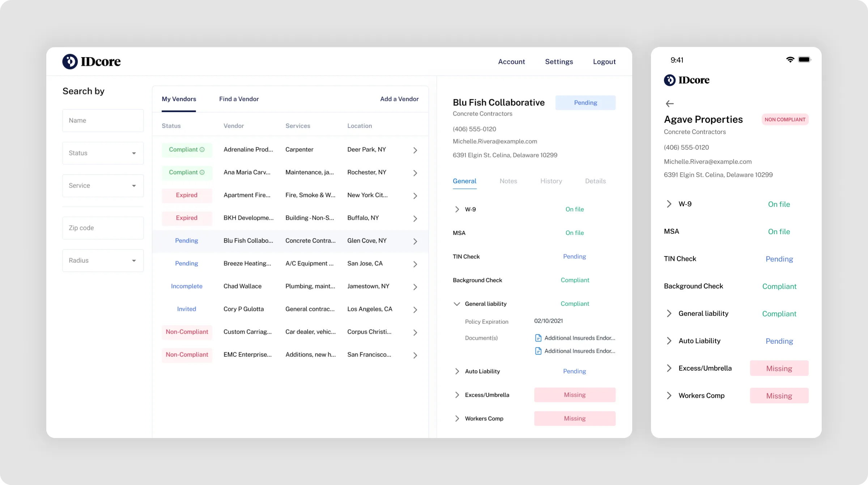Open the Status dropdown filter
Image resolution: width=868 pixels, height=485 pixels.
click(103, 153)
